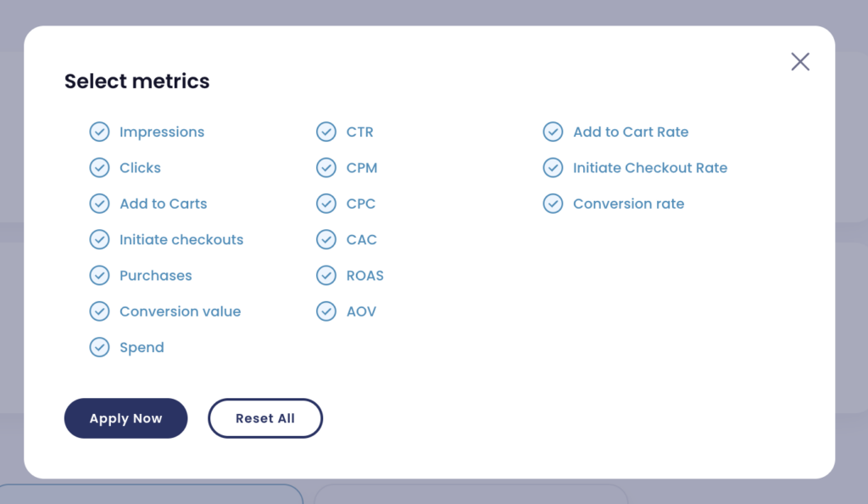
Task: Toggle the Conversion value checkbox
Action: 100,311
